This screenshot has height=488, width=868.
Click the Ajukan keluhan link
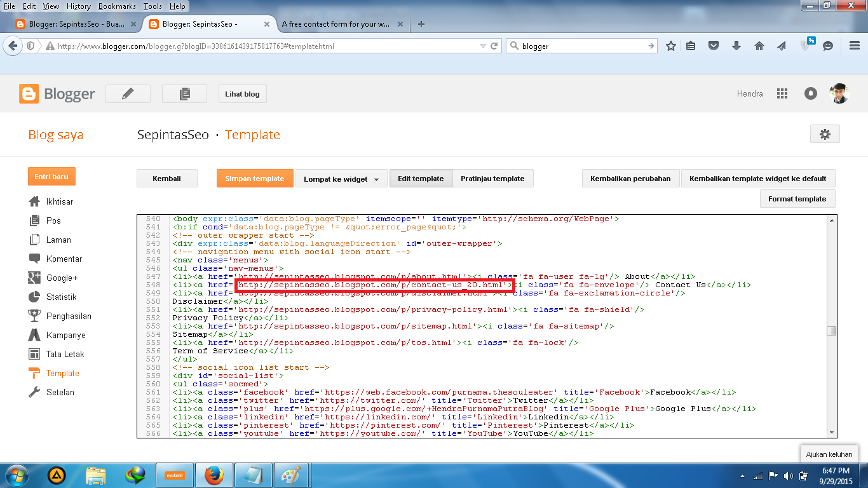[x=829, y=454]
